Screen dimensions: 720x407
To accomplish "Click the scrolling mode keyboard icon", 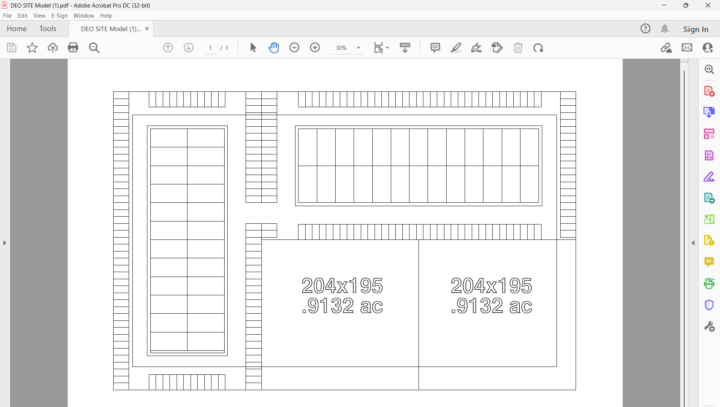I will pyautogui.click(x=405, y=48).
